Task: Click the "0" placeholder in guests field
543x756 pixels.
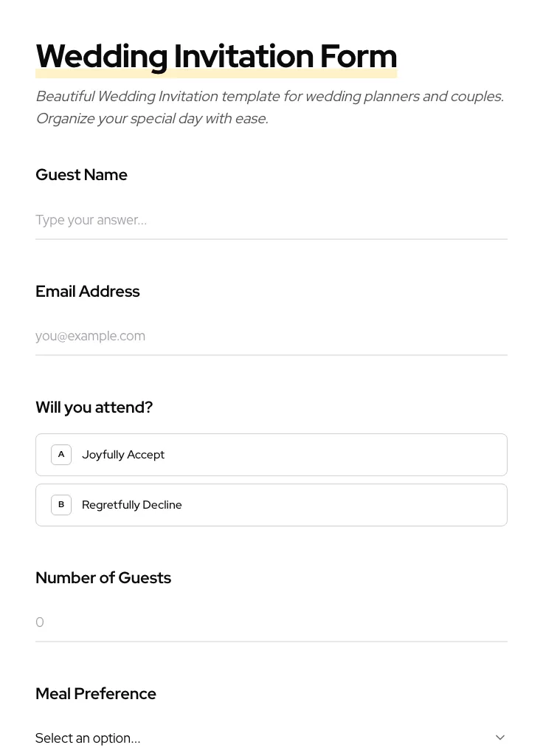Action: click(x=40, y=622)
